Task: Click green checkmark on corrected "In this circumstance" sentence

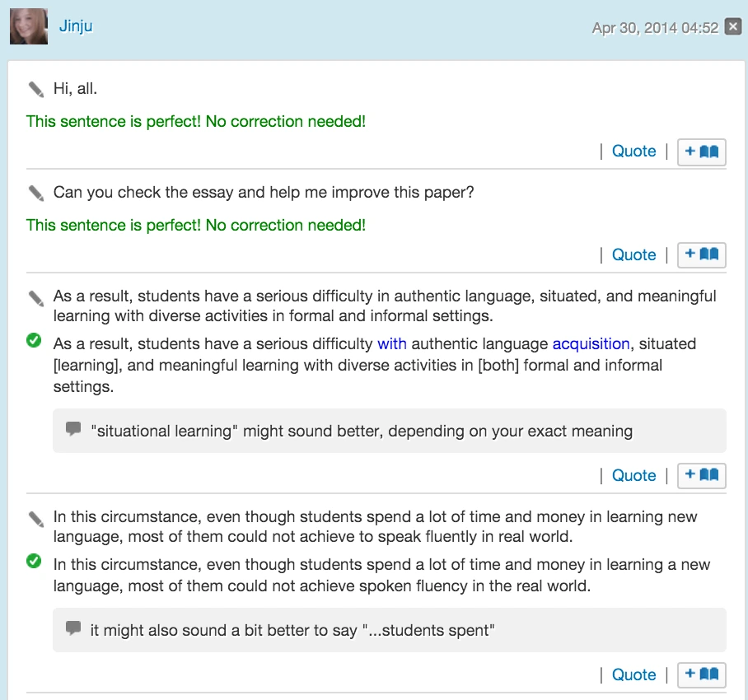Action: point(34,561)
